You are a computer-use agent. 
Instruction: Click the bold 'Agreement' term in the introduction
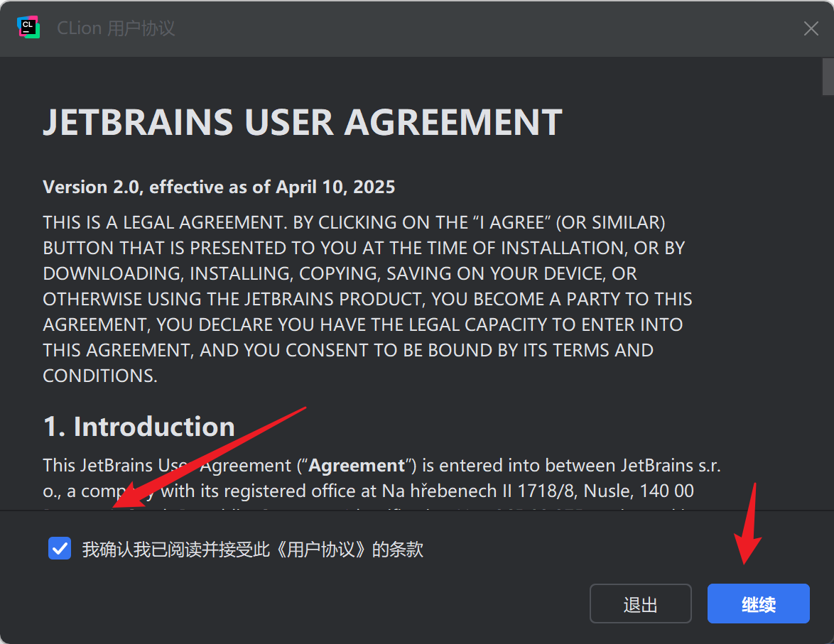click(357, 466)
